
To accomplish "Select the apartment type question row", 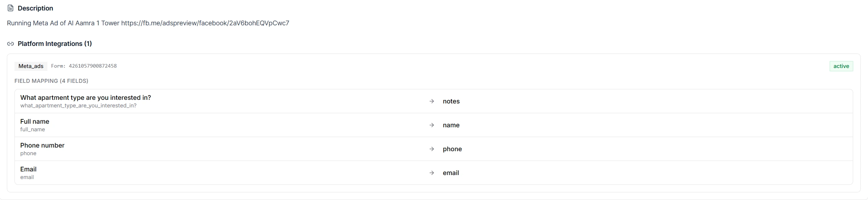I will [x=434, y=101].
